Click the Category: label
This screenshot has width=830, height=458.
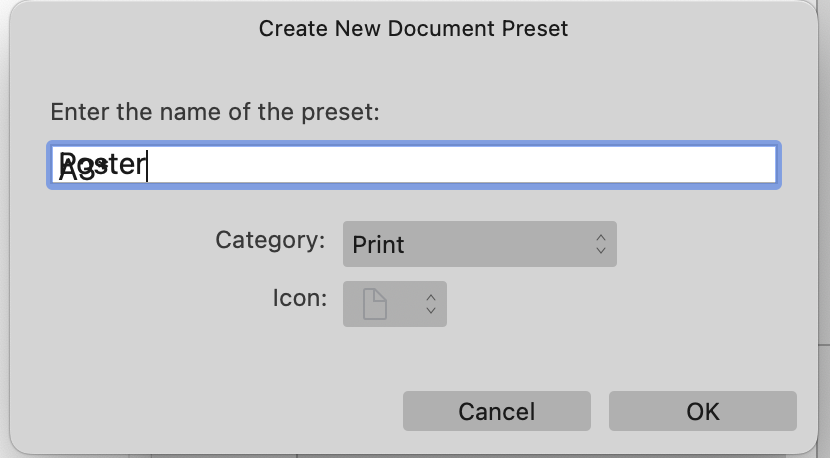coord(270,240)
